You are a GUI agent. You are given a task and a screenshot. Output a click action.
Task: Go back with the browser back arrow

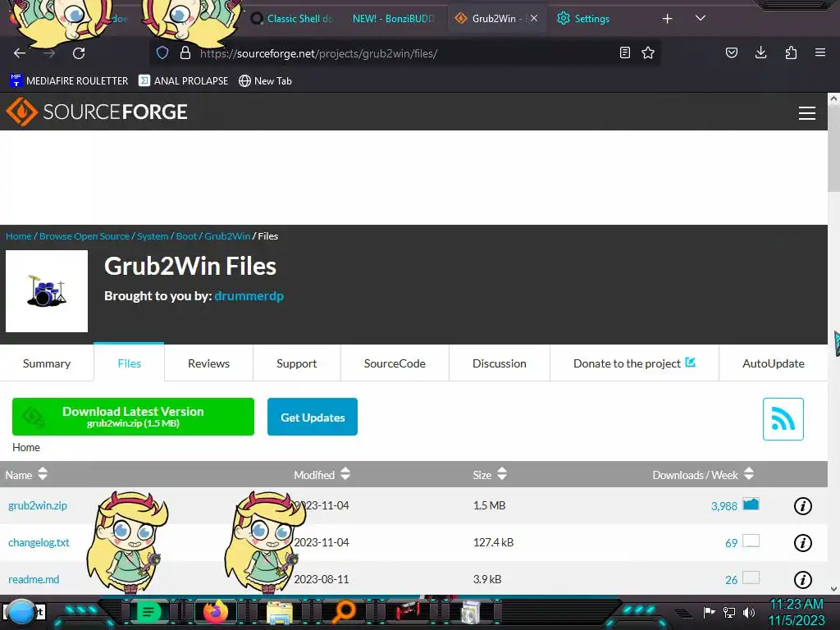point(20,53)
